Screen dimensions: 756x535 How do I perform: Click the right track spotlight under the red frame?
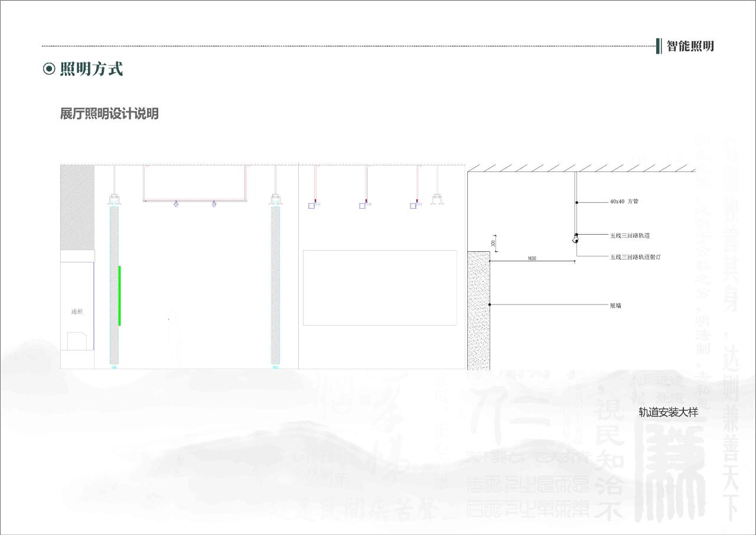tap(214, 205)
